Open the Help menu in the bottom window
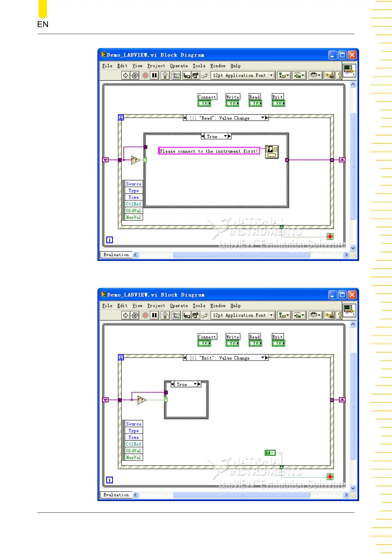Image resolution: width=392 pixels, height=554 pixels. 235,306
